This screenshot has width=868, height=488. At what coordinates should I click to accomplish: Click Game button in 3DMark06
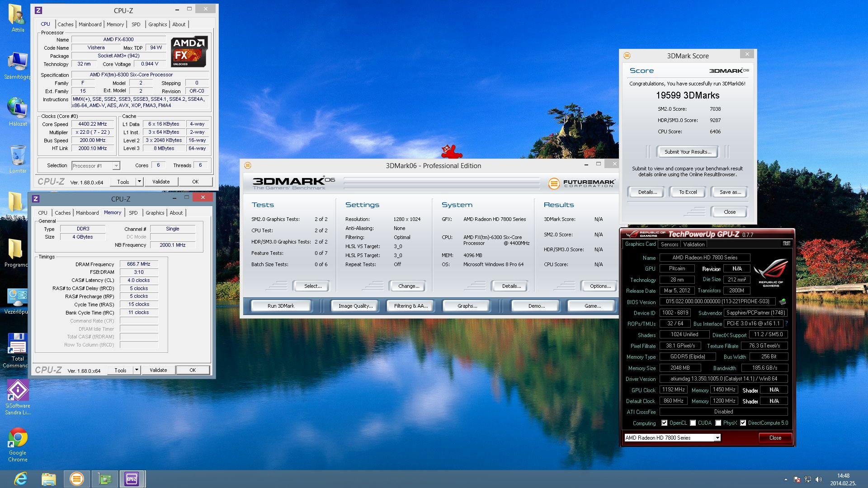(x=592, y=306)
